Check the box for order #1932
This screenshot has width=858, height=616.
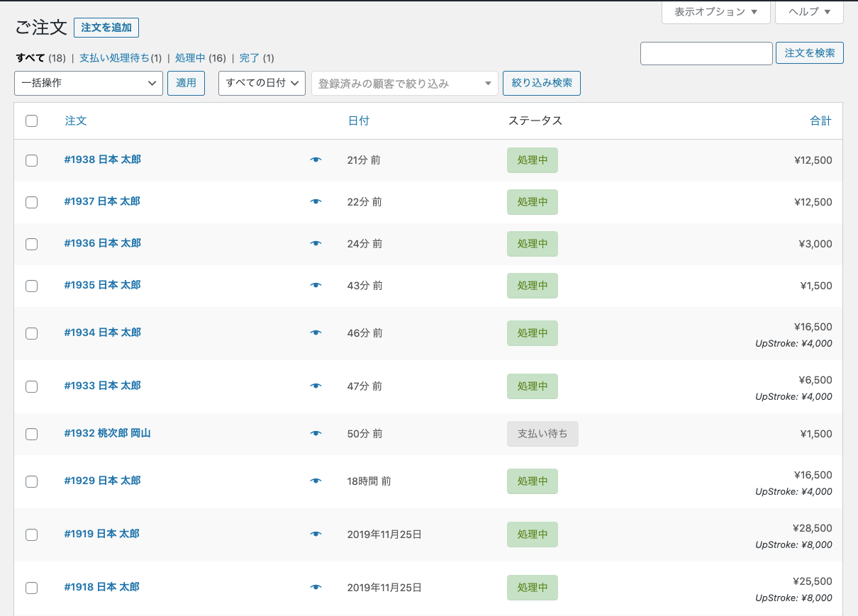[31, 434]
